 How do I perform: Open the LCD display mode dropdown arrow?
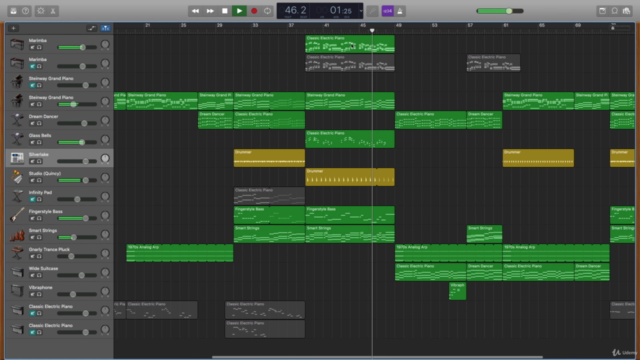tap(361, 11)
